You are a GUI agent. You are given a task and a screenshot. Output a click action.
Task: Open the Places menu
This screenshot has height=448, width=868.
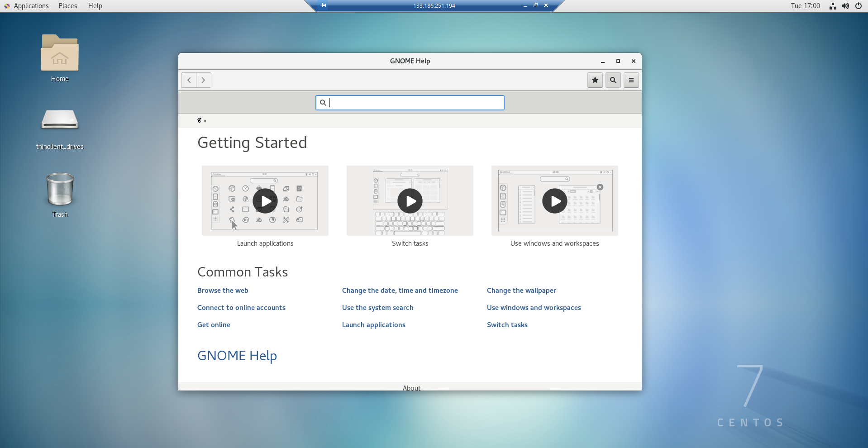click(68, 6)
